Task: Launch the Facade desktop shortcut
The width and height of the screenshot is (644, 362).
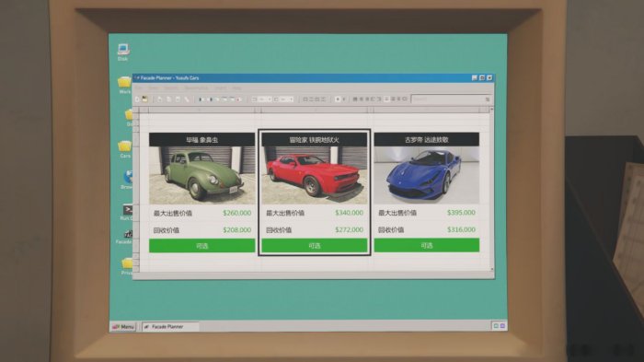Action: (x=126, y=237)
